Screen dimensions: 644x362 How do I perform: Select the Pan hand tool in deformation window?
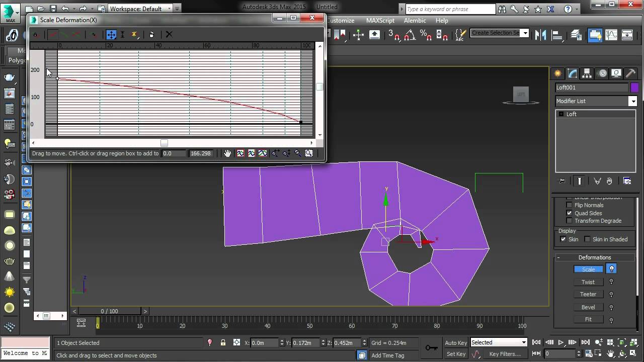tap(227, 153)
